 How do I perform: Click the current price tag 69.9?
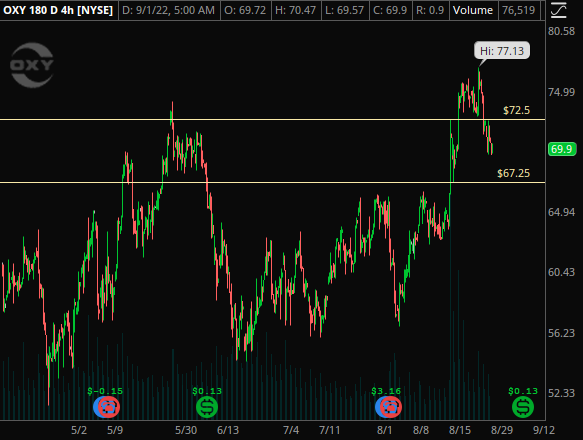click(x=562, y=149)
